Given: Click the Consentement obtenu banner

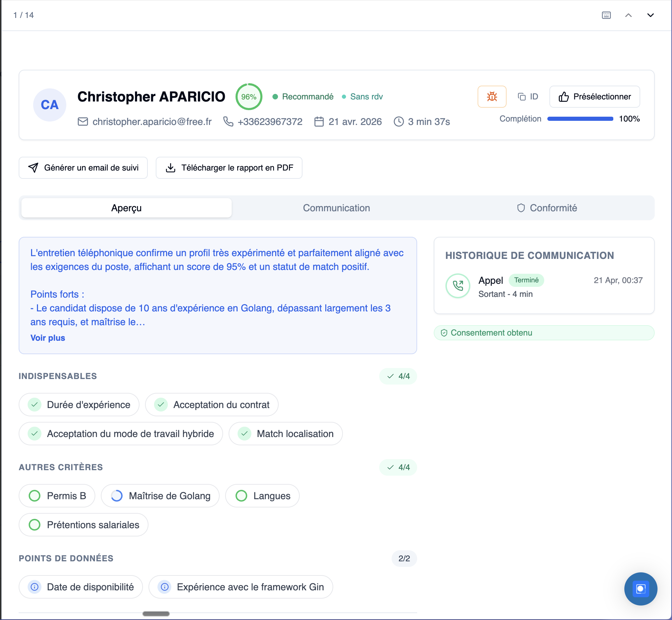Looking at the screenshot, I should (544, 333).
